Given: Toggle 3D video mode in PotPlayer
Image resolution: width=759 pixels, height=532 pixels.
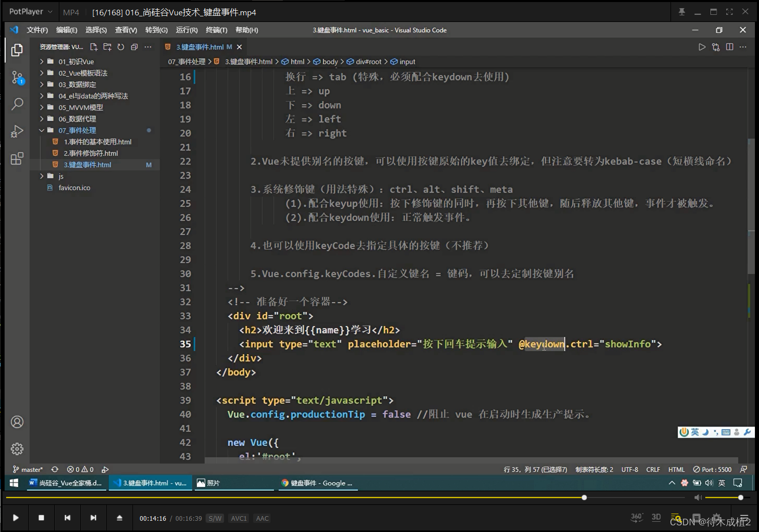Looking at the screenshot, I should coord(656,517).
